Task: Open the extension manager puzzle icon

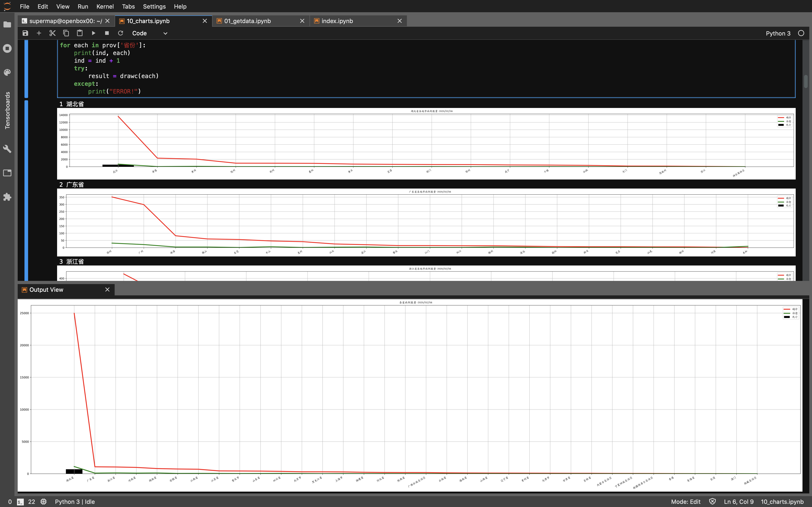Action: [x=7, y=197]
